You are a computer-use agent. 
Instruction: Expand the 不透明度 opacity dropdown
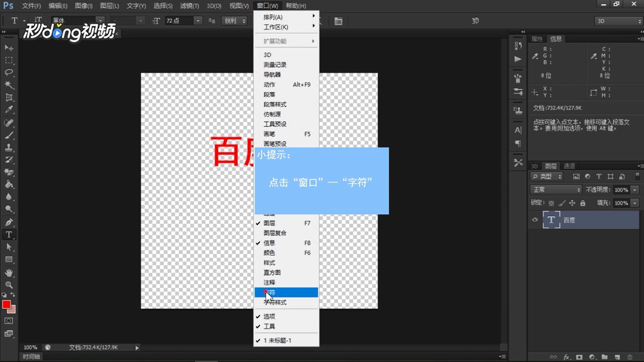(x=635, y=189)
